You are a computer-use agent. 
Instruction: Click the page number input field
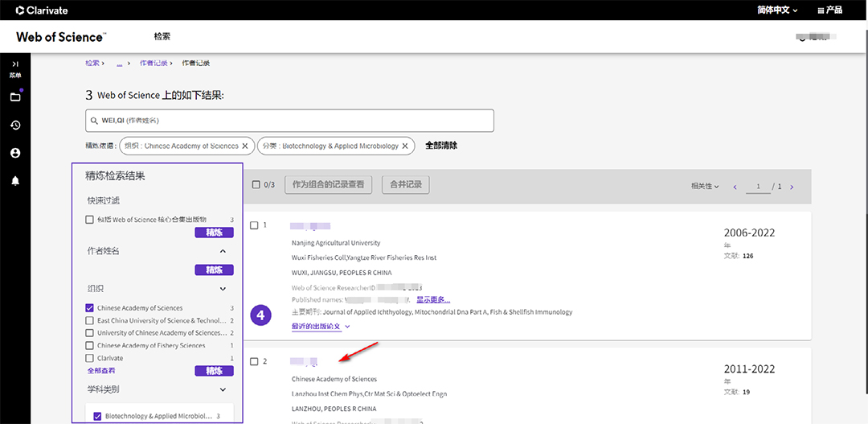pos(759,187)
